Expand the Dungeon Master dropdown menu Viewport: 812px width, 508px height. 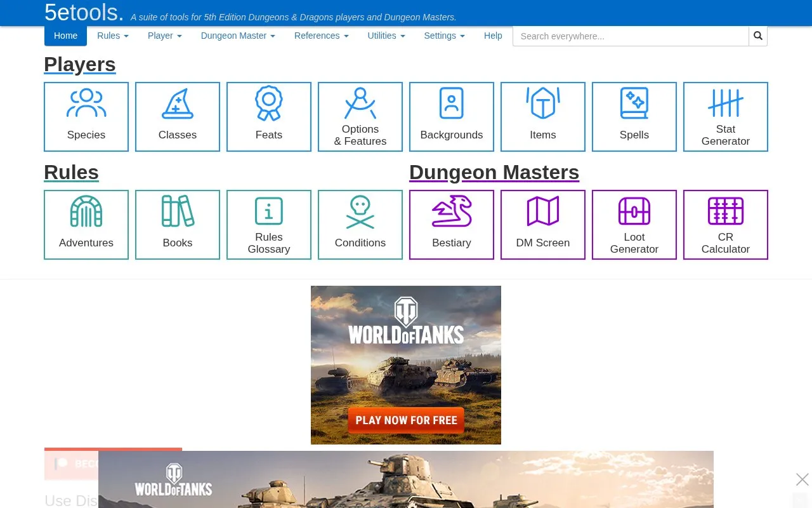(x=238, y=36)
